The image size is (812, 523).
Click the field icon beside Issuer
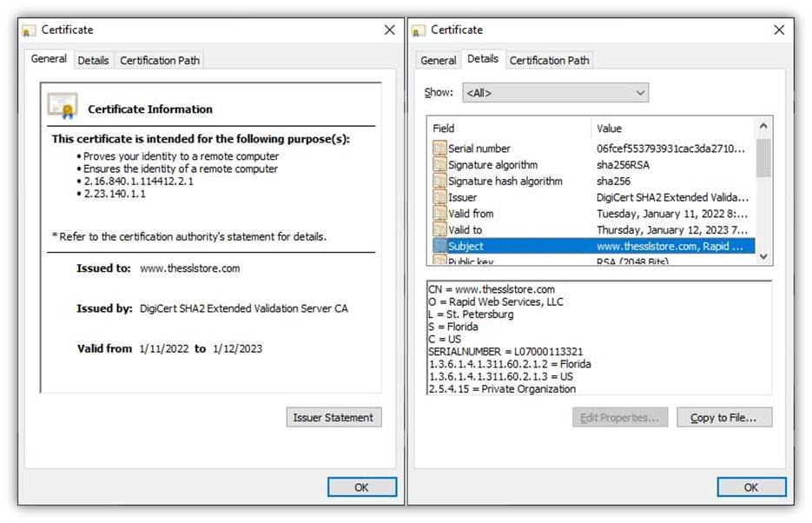tap(441, 197)
